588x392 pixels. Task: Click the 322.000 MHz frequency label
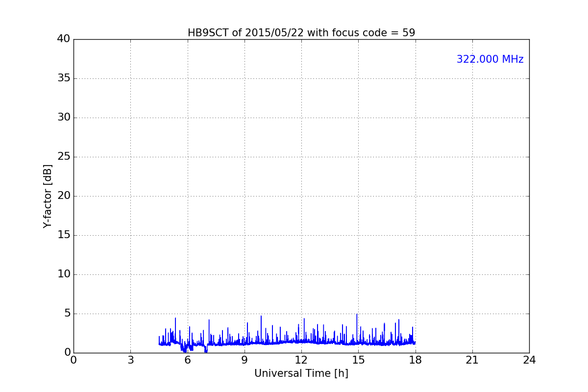point(490,59)
